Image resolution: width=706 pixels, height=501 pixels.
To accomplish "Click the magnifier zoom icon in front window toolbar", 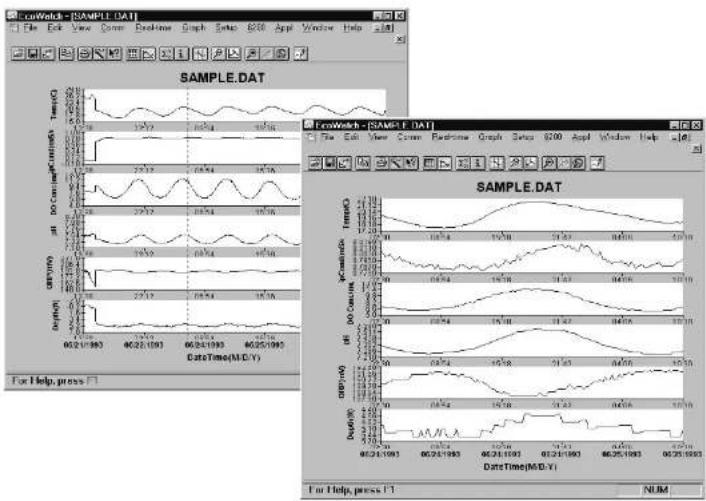I will pos(515,163).
